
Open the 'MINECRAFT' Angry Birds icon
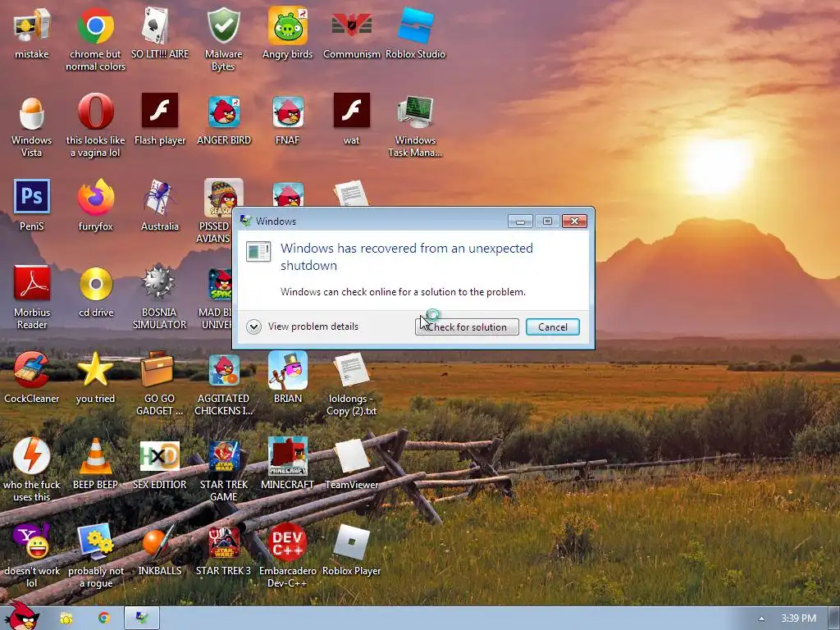pos(288,456)
